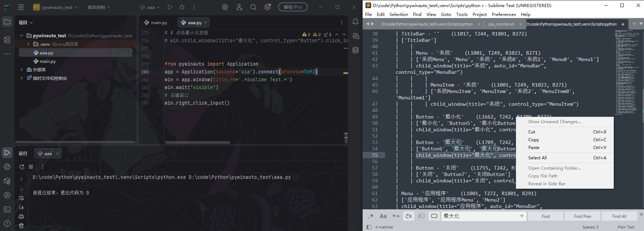Rerun aaa in the Run panel
Image resolution: width=644 pixels, height=231 pixels.
(22, 167)
